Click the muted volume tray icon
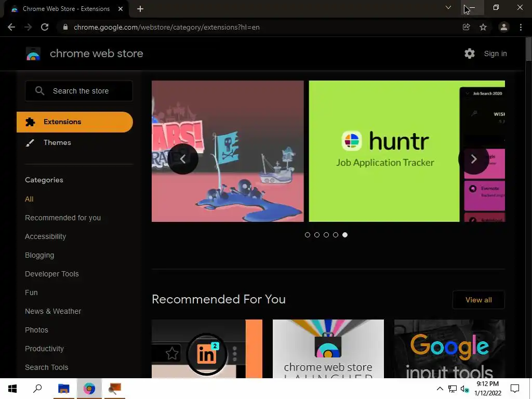Screen dimensions: 532x399 point(464,389)
